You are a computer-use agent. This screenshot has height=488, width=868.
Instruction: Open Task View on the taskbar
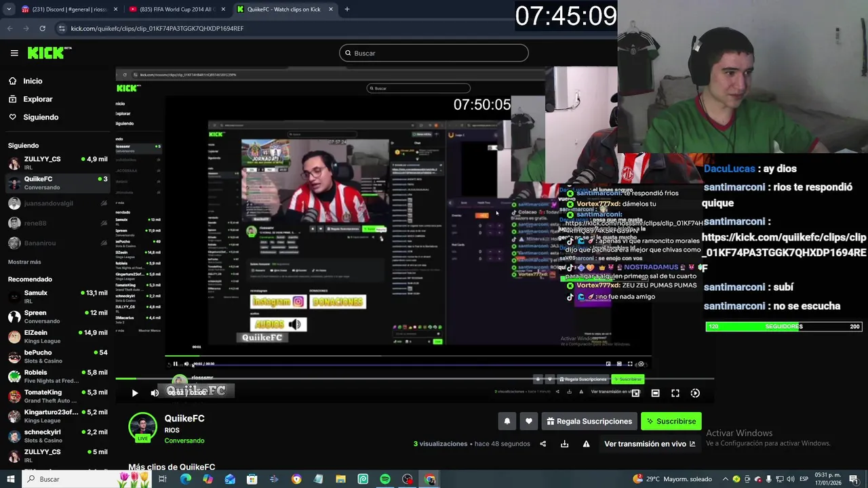(163, 479)
